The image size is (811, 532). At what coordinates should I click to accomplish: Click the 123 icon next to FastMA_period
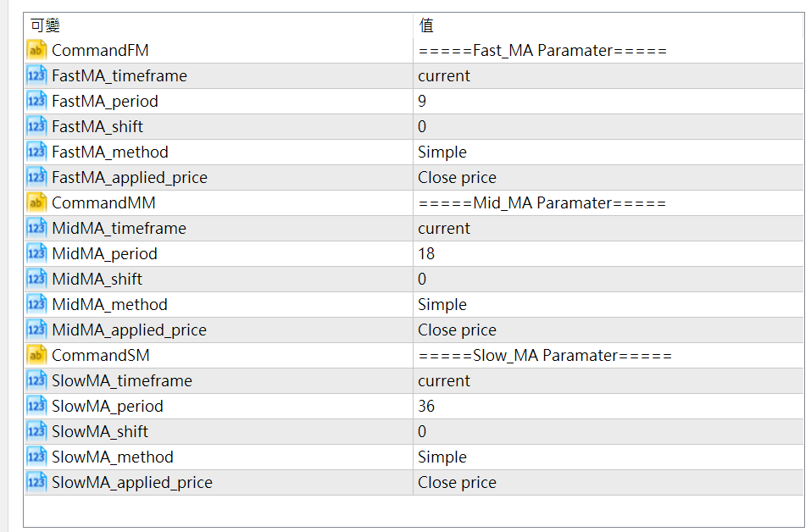point(36,101)
